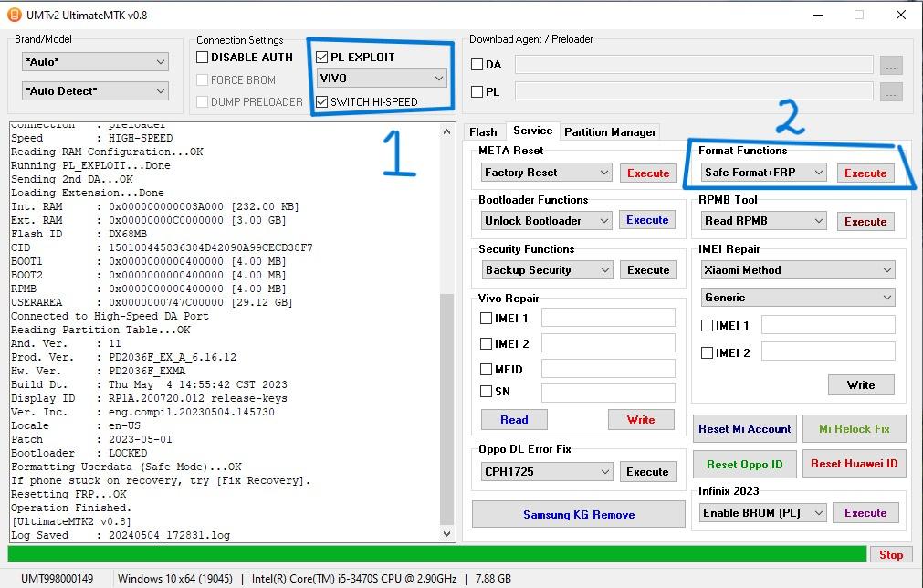Click the PL file path field
The image size is (923, 588).
click(694, 91)
